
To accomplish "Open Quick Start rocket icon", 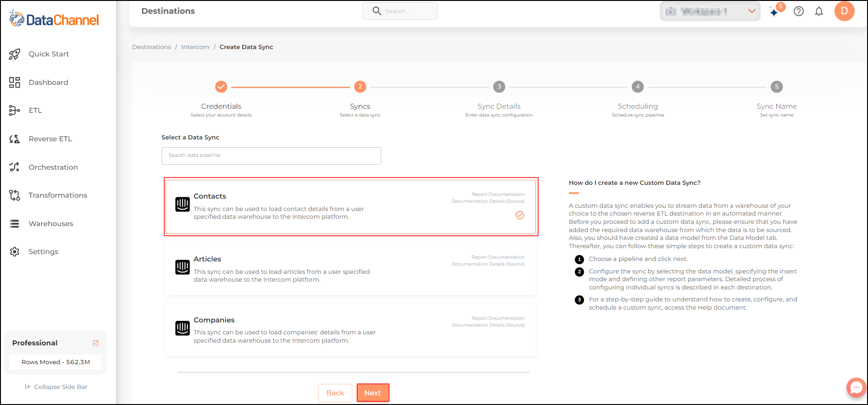I will (15, 54).
